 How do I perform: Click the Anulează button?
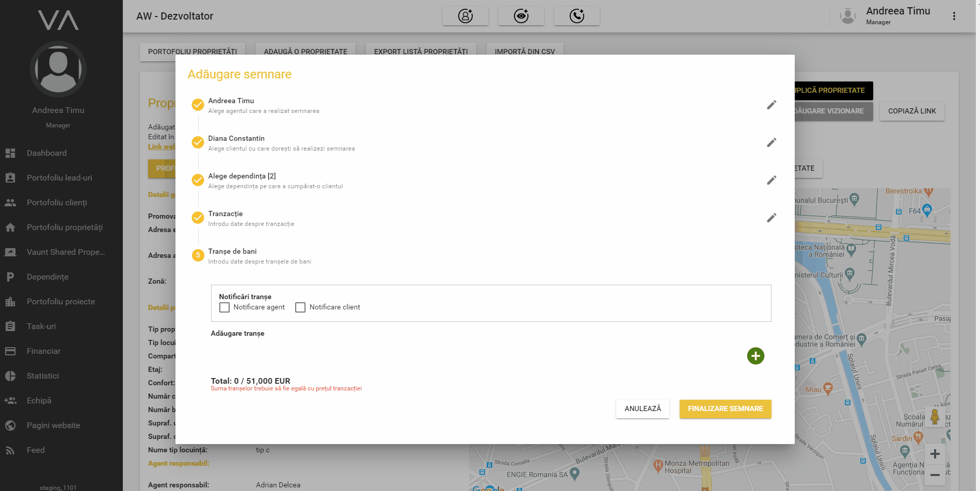point(642,409)
